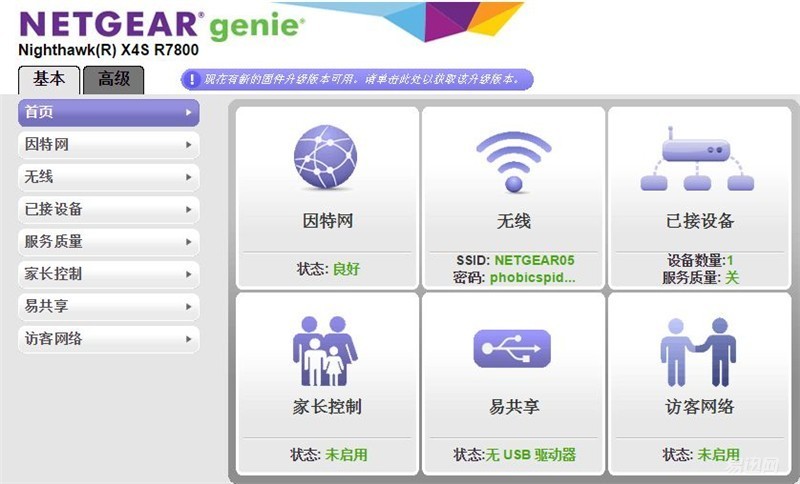Click the 无线 tile title text
Viewport: 800px width, 484px height.
pyautogui.click(x=514, y=221)
